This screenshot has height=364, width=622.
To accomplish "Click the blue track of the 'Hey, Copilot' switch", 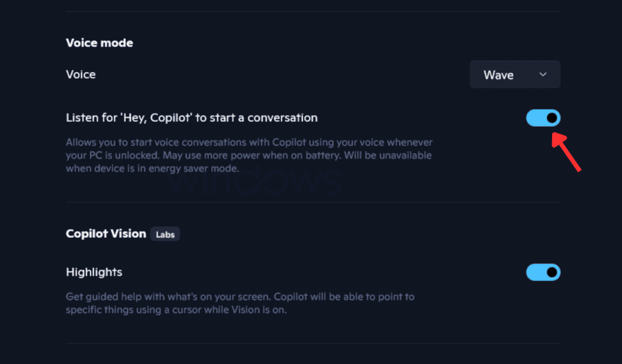I will pos(535,118).
